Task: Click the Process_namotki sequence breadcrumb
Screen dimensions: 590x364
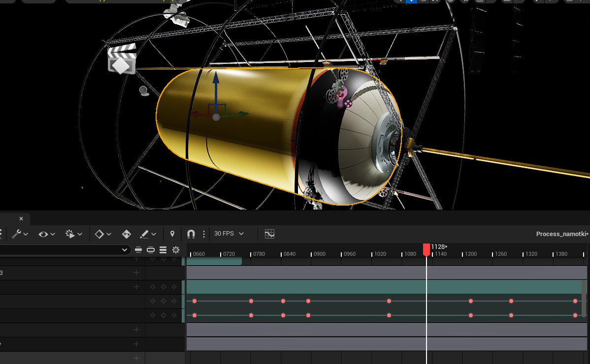Action: point(562,234)
